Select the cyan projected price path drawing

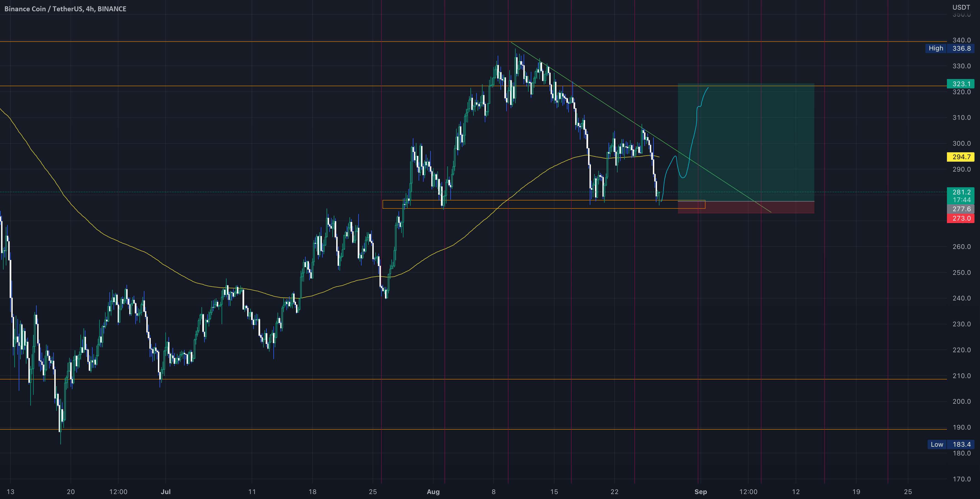pos(695,129)
